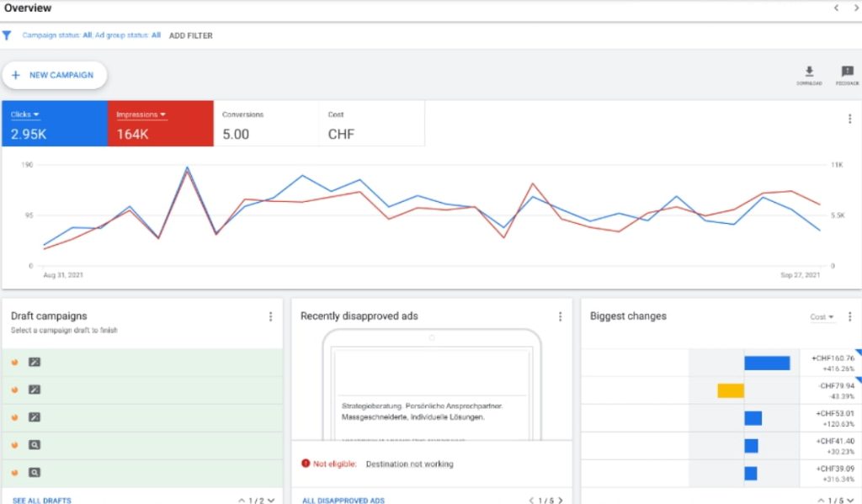Open the Recently disapproved ads overflow menu

click(x=561, y=316)
